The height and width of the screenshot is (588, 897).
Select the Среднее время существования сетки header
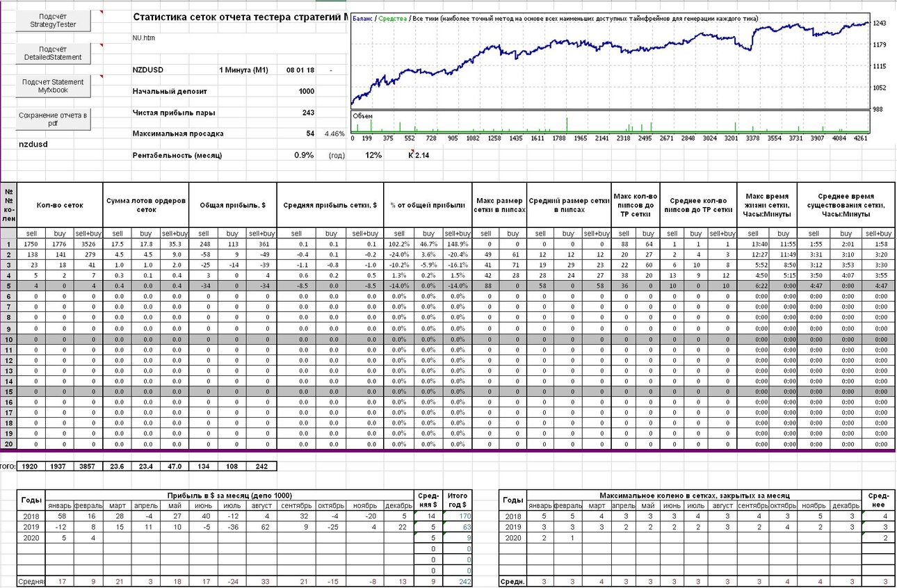click(x=846, y=205)
